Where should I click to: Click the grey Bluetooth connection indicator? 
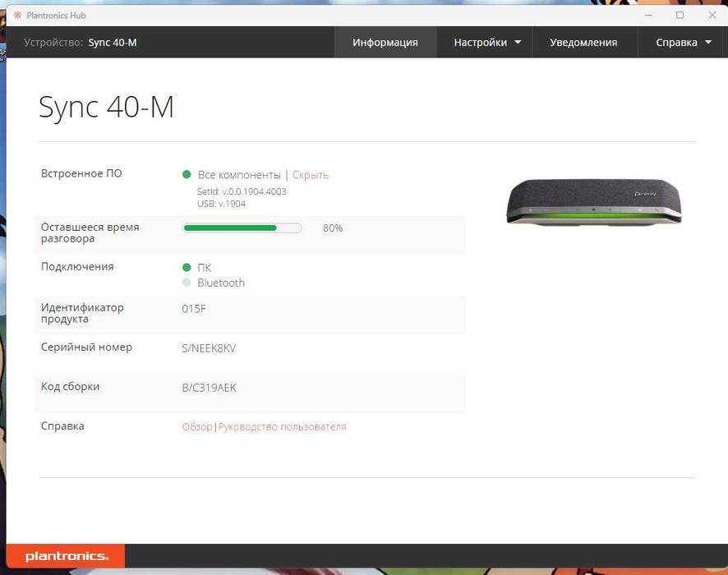pos(187,283)
